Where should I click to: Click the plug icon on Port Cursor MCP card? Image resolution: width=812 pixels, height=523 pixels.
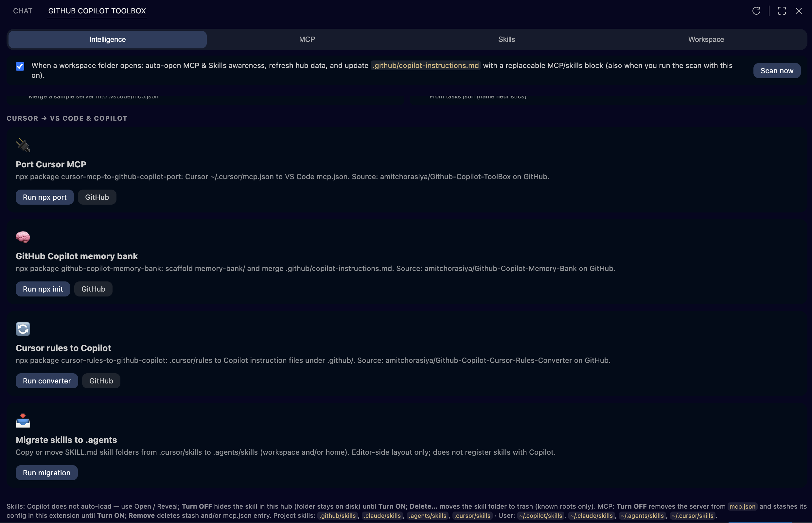click(x=23, y=145)
